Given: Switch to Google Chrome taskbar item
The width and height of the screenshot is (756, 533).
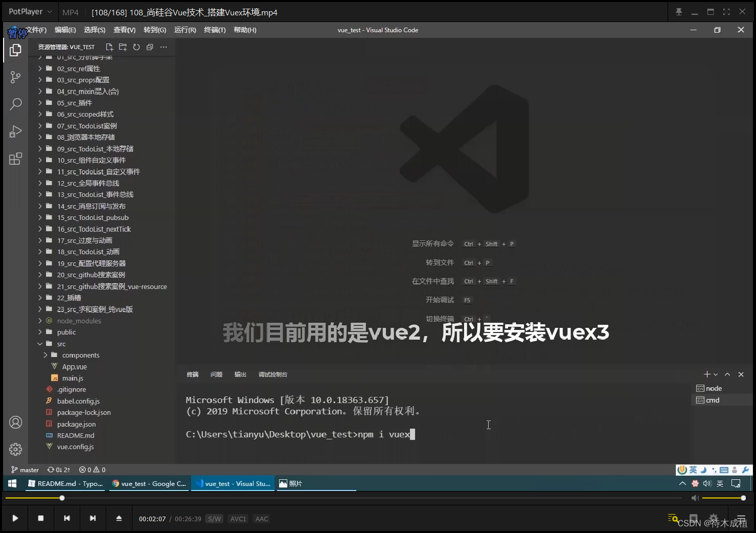Looking at the screenshot, I should (149, 483).
